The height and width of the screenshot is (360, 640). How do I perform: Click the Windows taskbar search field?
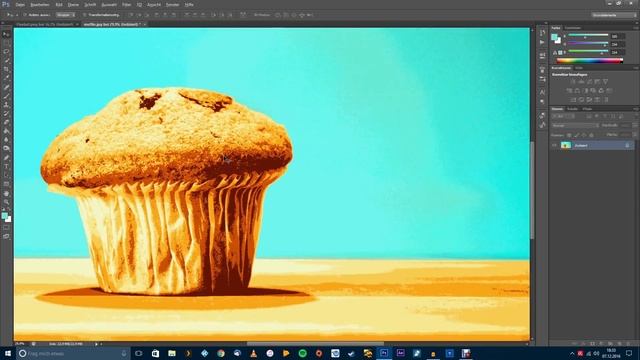pyautogui.click(x=73, y=353)
